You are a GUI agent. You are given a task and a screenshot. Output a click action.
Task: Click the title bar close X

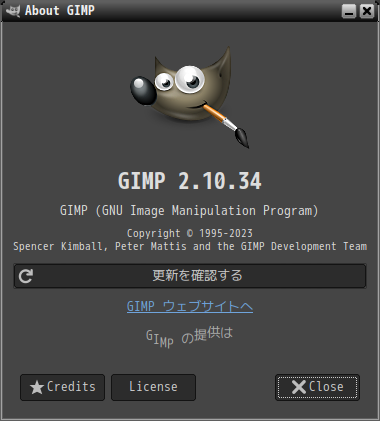[x=367, y=11]
